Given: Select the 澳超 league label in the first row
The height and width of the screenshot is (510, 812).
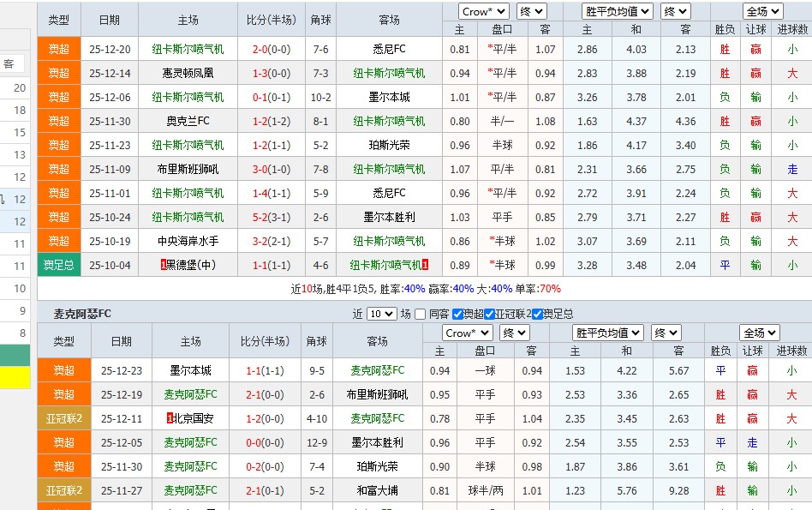Looking at the screenshot, I should click(58, 50).
